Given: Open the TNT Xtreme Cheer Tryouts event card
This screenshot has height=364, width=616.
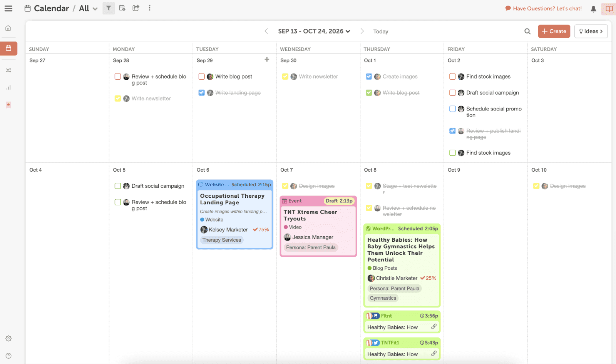Looking at the screenshot, I should point(310,215).
